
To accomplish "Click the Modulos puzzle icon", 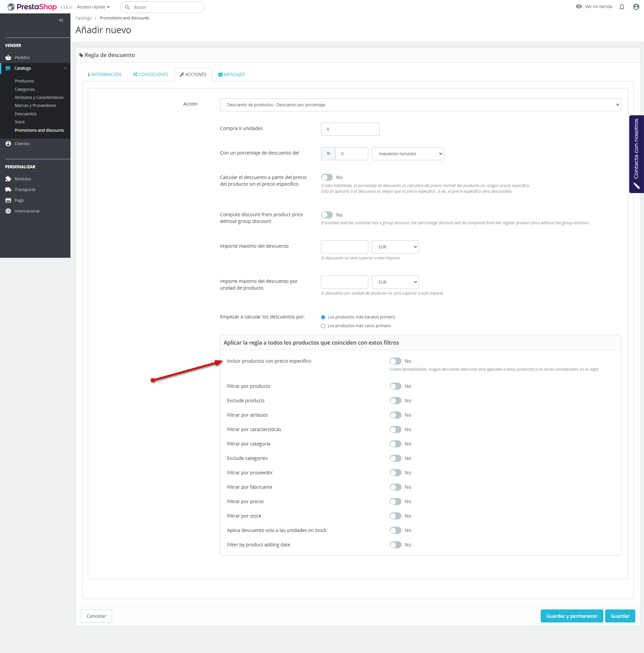I will (8, 179).
